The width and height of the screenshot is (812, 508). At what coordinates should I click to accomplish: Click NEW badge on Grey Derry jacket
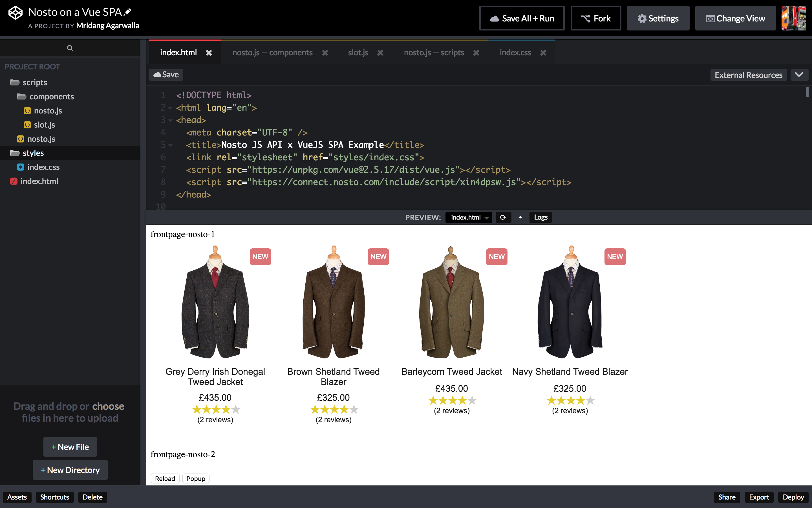[261, 257]
